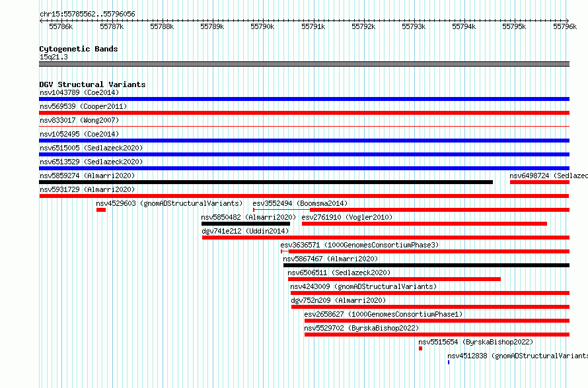The image size is (588, 388).
Task: Open dgv752n209 (Almarri2020) label
Action: [338, 300]
